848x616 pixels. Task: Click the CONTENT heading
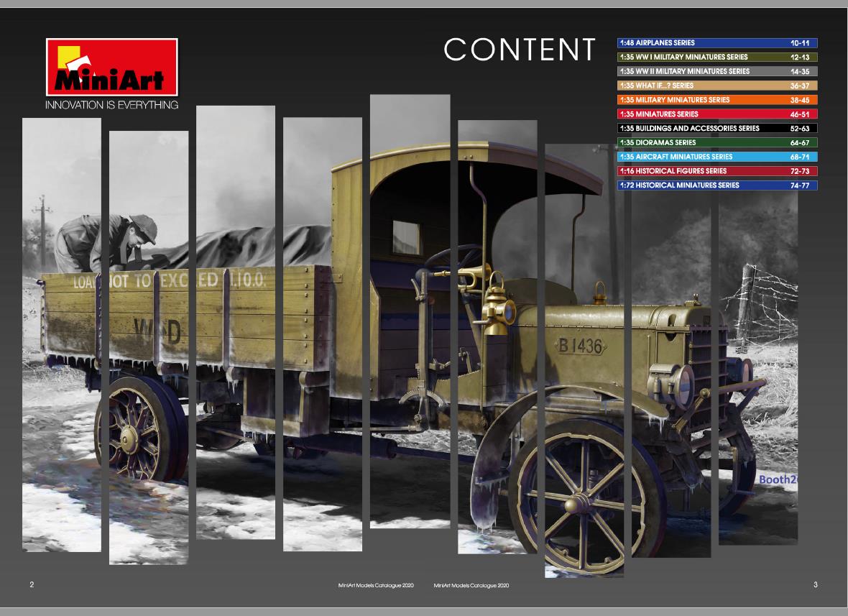(x=520, y=50)
